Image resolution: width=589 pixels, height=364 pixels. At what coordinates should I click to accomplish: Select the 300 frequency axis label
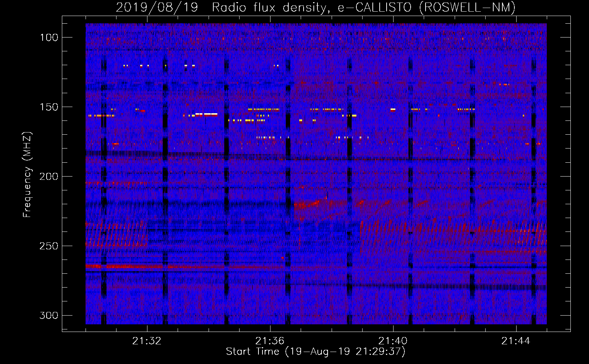coord(48,315)
